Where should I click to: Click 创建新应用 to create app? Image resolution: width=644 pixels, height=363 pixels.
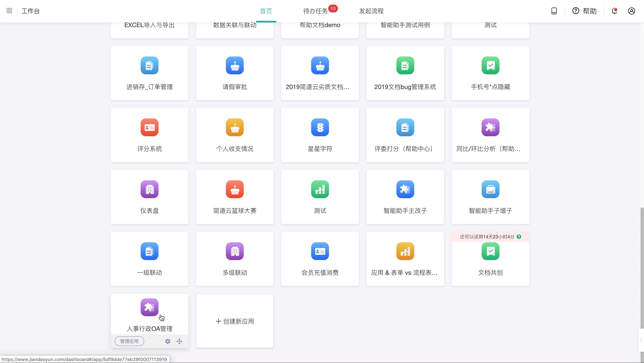[235, 321]
